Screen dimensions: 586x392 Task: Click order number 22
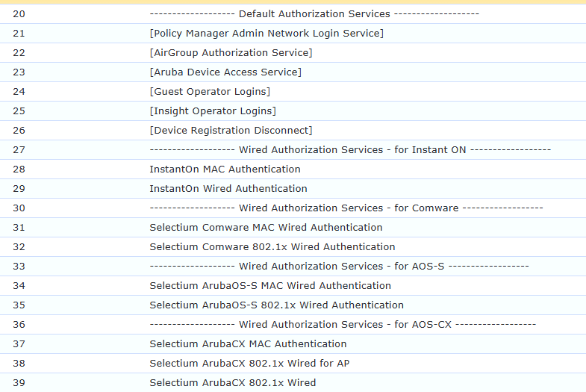pos(19,53)
